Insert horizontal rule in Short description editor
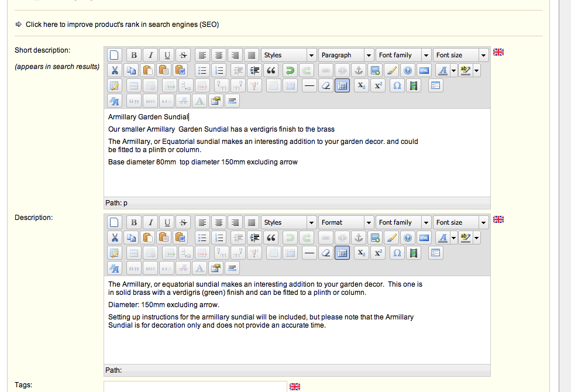The height and width of the screenshot is (392, 571). click(309, 85)
